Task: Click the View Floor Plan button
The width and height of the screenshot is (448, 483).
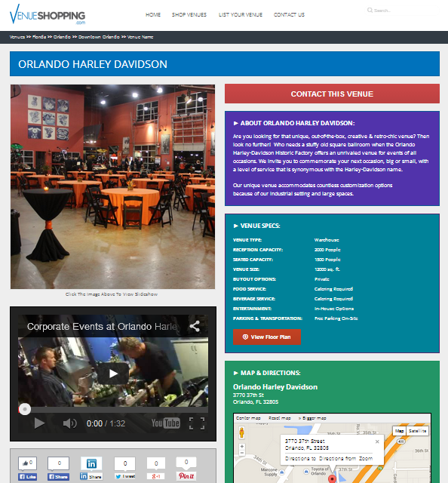Action: [267, 337]
